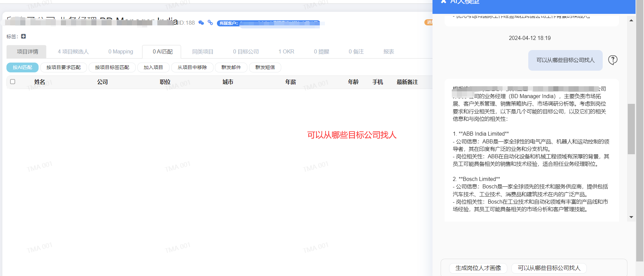Open the 0 目标公司 tab
644x276 pixels.
pyautogui.click(x=246, y=52)
